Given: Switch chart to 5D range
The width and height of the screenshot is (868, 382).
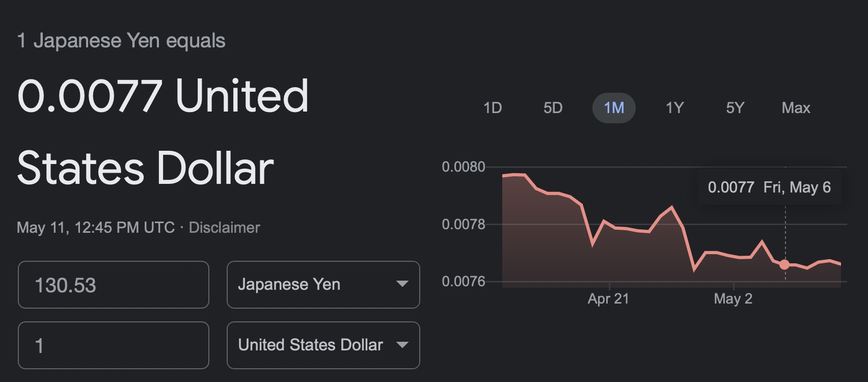Looking at the screenshot, I should [x=553, y=108].
